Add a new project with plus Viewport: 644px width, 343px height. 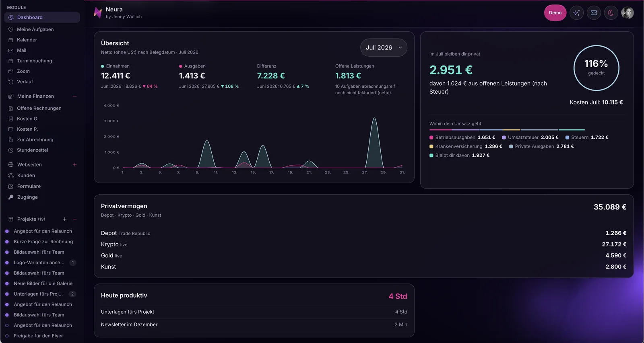tap(64, 219)
